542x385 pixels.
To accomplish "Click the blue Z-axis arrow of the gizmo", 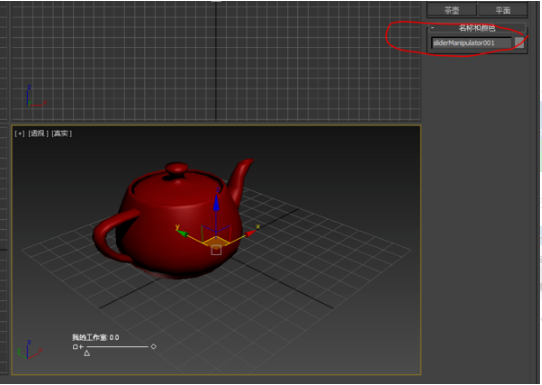I will [216, 203].
